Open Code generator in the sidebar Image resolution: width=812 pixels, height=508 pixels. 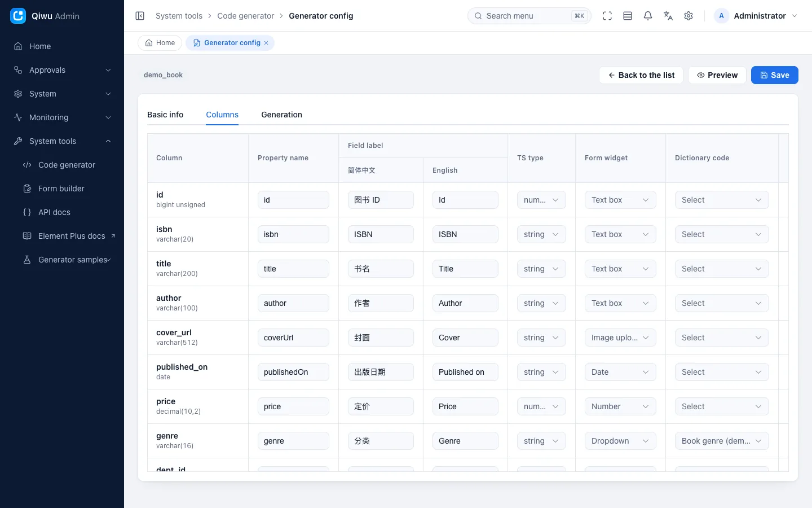pyautogui.click(x=62, y=165)
